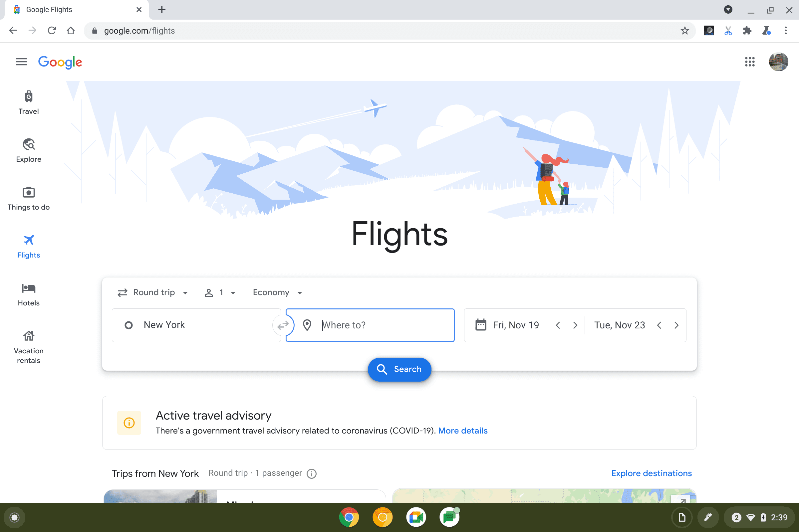Viewport: 799px width, 532px height.
Task: Click the Flights icon in sidebar
Action: coord(29,240)
